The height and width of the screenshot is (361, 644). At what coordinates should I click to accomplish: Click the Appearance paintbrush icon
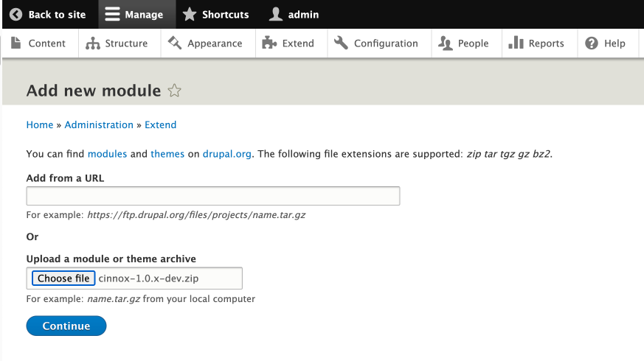point(175,43)
